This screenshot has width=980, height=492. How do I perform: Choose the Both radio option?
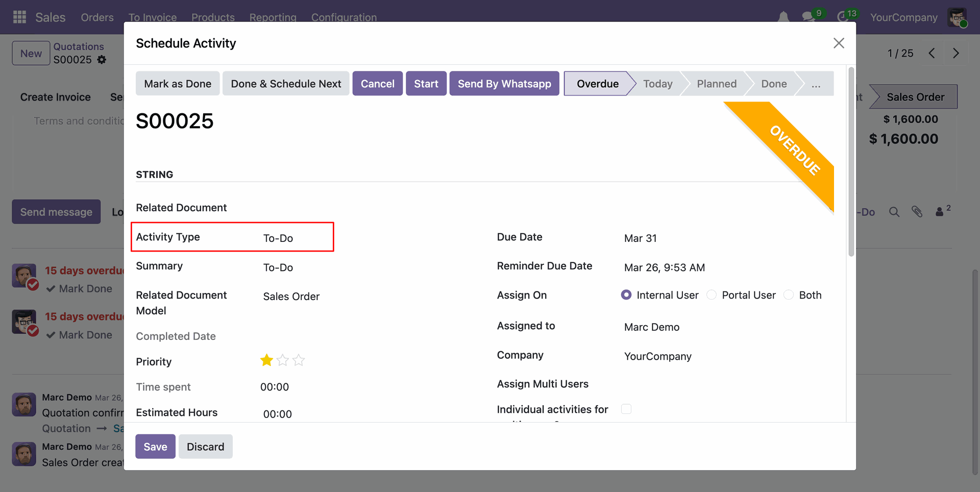(x=789, y=295)
